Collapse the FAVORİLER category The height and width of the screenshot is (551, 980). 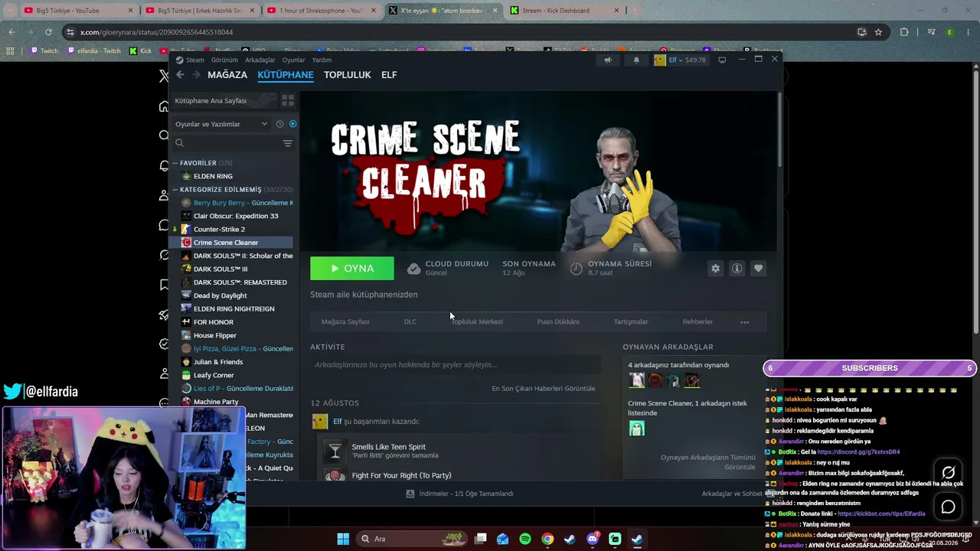click(x=175, y=163)
